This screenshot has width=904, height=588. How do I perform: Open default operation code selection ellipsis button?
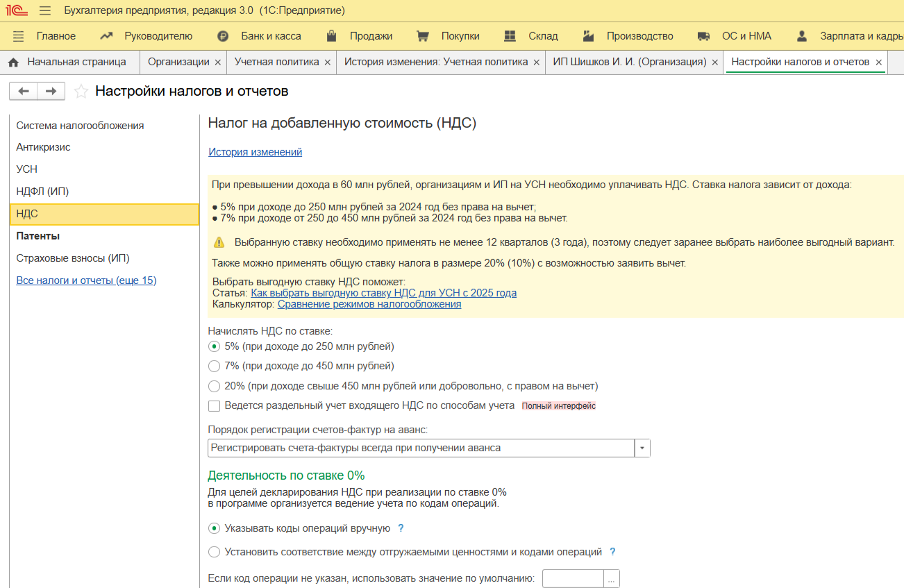click(611, 578)
